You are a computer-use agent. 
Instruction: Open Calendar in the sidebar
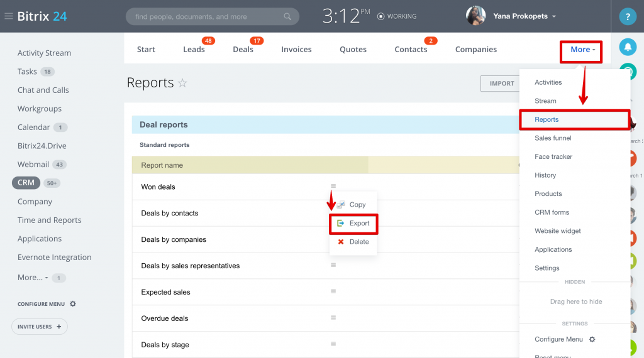(34, 127)
